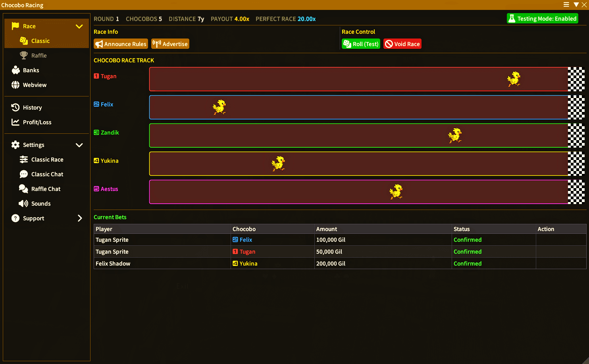The height and width of the screenshot is (364, 589).
Task: Click the Announce Rules button
Action: (x=121, y=44)
